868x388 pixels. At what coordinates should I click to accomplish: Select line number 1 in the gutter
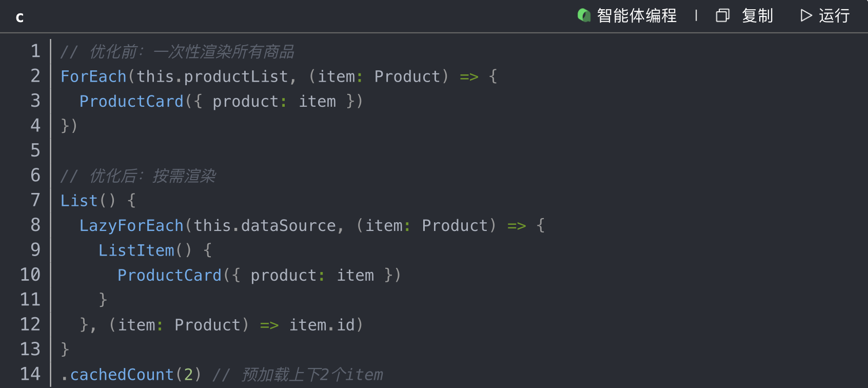tap(35, 51)
